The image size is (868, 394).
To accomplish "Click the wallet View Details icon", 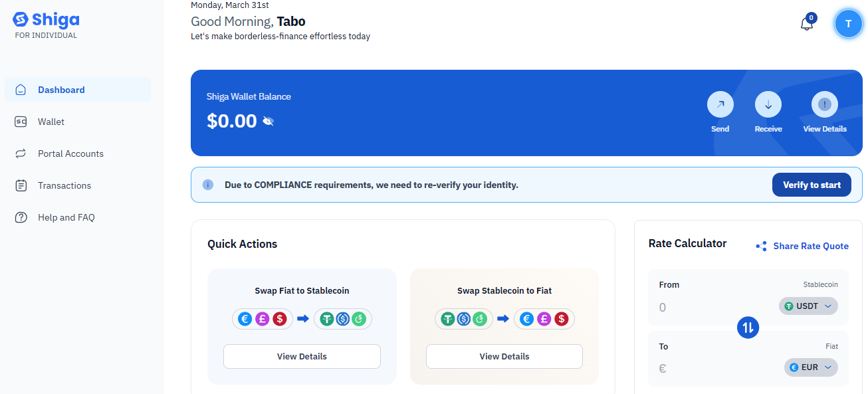I will [x=825, y=104].
